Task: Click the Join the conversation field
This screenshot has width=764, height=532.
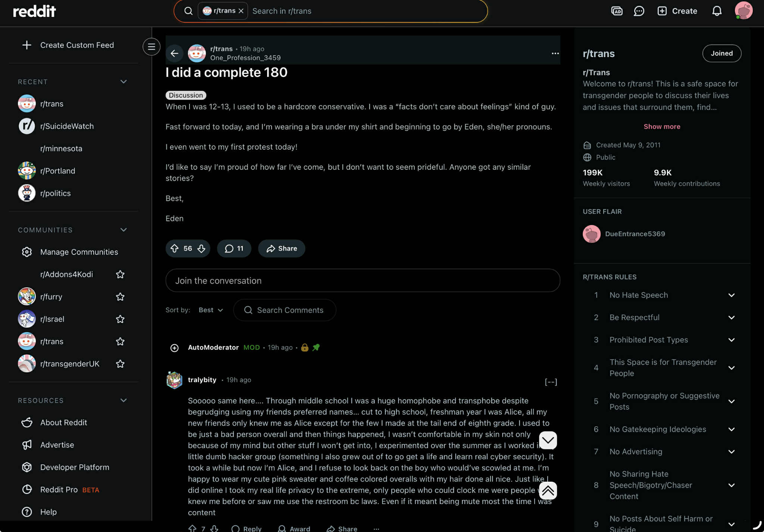Action: tap(363, 281)
